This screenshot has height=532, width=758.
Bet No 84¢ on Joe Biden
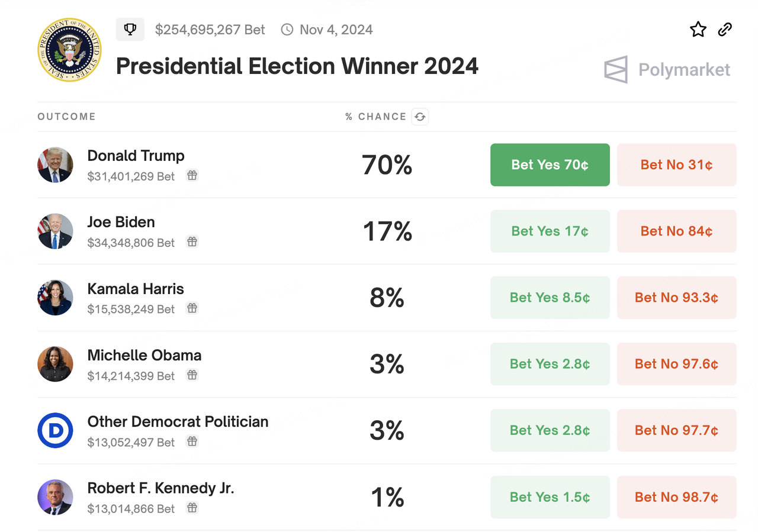[677, 231]
